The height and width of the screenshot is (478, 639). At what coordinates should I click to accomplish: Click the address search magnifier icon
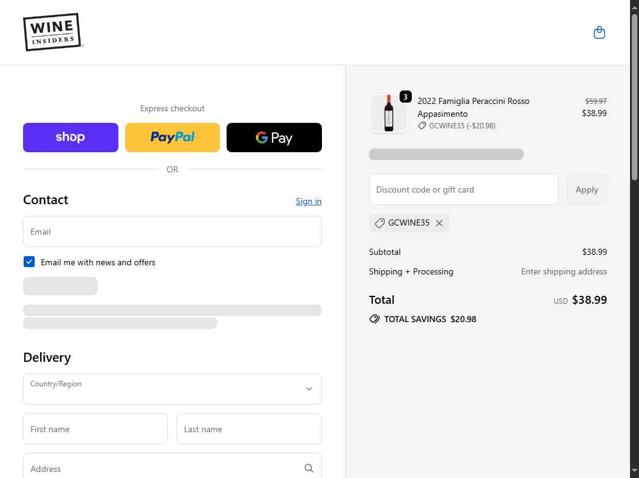[x=308, y=468]
